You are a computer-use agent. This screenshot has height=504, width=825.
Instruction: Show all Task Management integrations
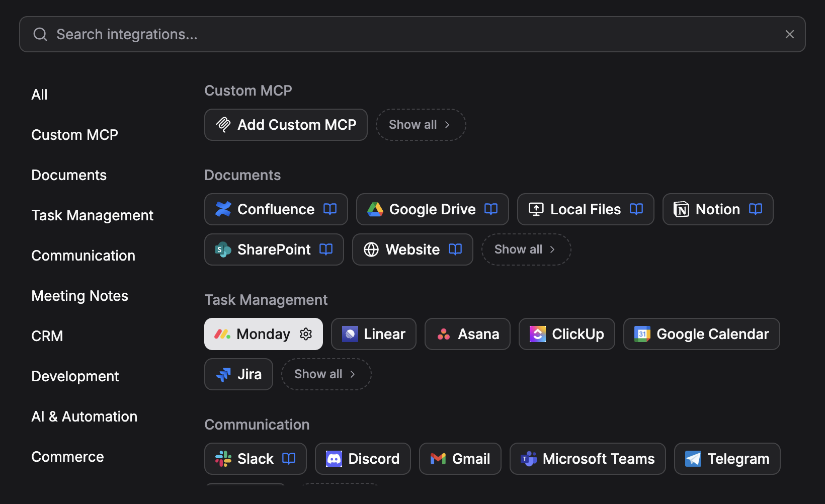tap(326, 374)
